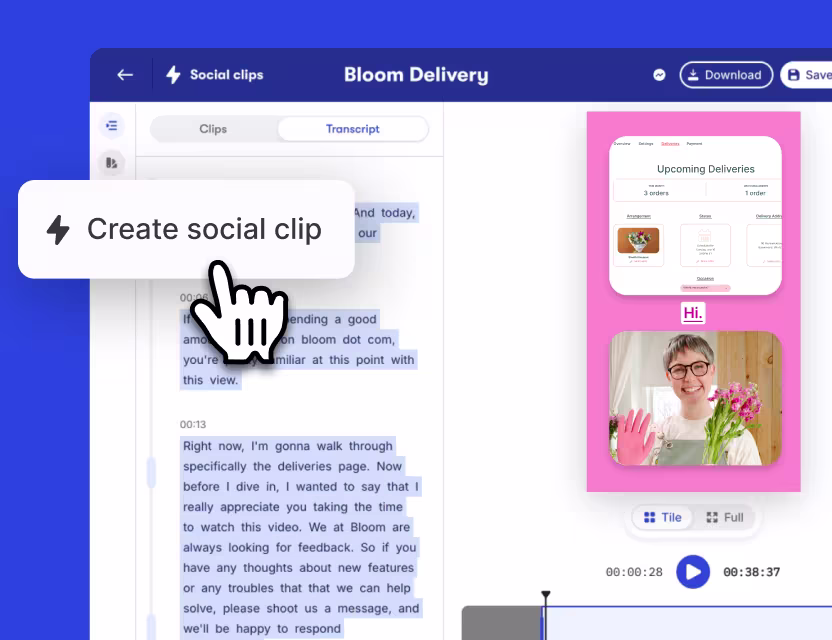The height and width of the screenshot is (640, 832).
Task: Click the Social clips lightning icon
Action: pyautogui.click(x=174, y=75)
